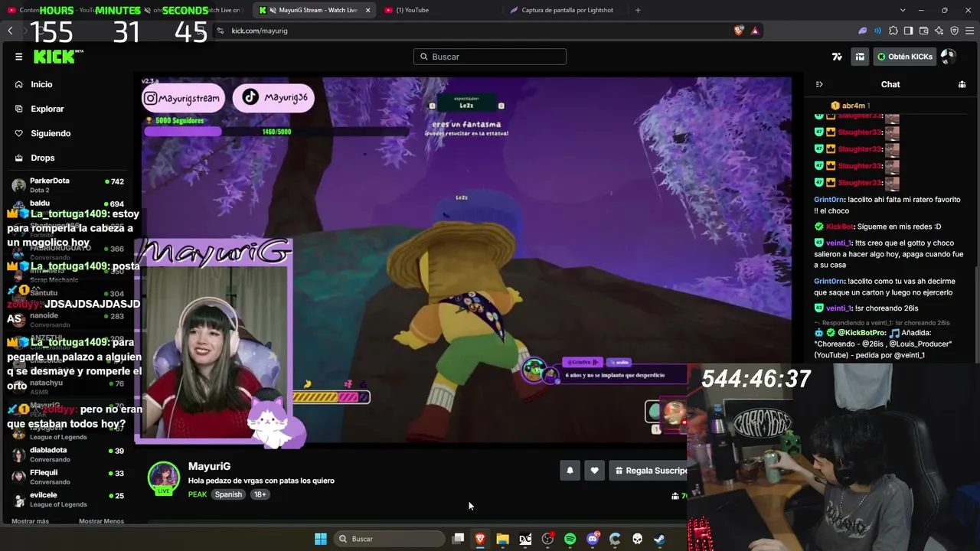The height and width of the screenshot is (551, 980).
Task: Click the Obtén KICKs button
Action: point(905,57)
